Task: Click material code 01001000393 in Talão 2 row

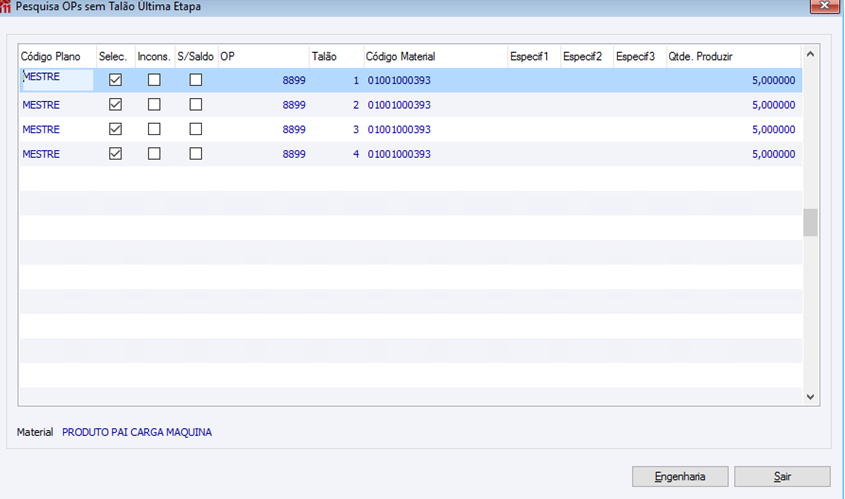Action: pyautogui.click(x=399, y=105)
